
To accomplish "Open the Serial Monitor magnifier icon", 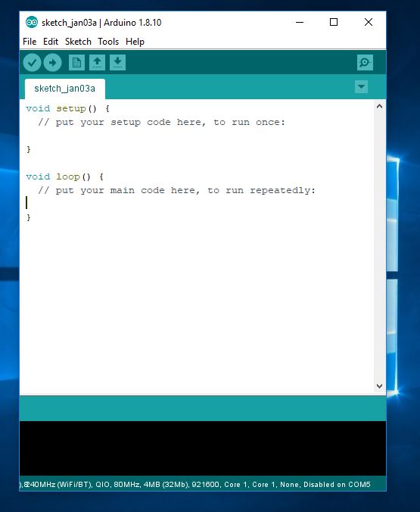I will [365, 62].
